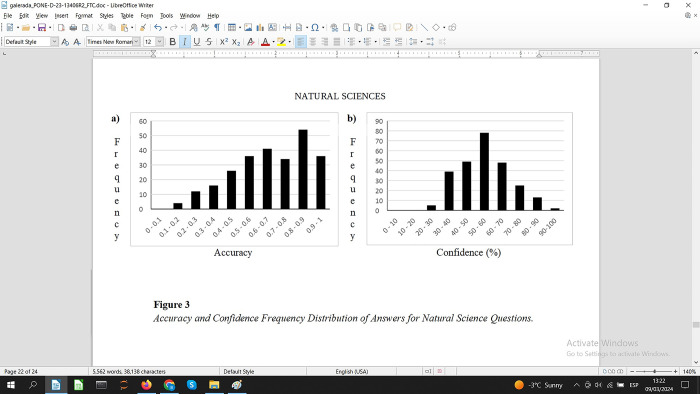
Task: Click the word and character count
Action: click(x=129, y=371)
